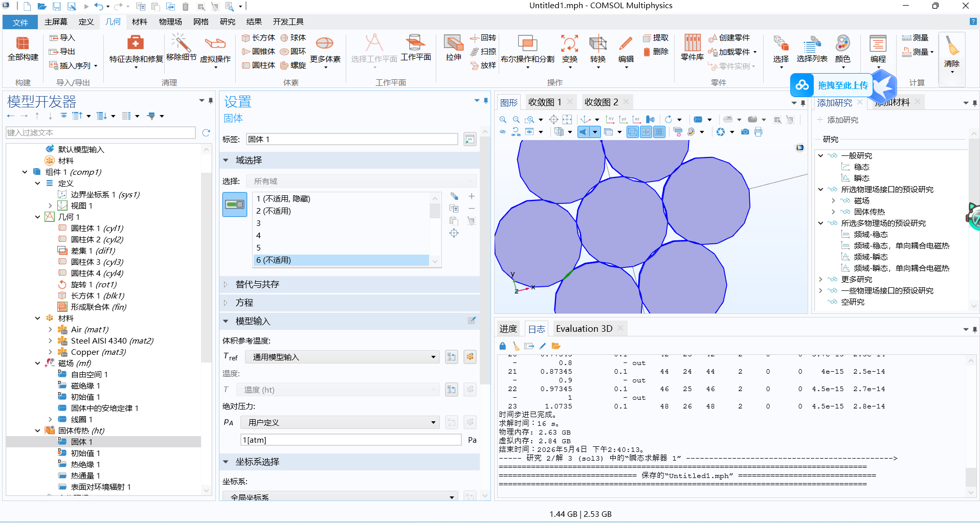980x523 pixels.
Task: Click the Settings panel vertical scrollbar
Action: point(485,261)
